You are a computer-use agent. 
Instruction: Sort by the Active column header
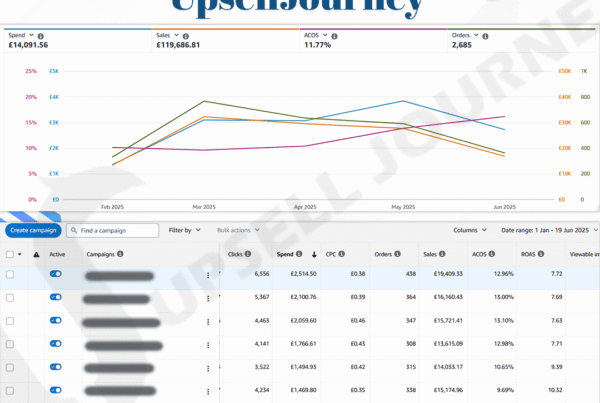(x=57, y=254)
